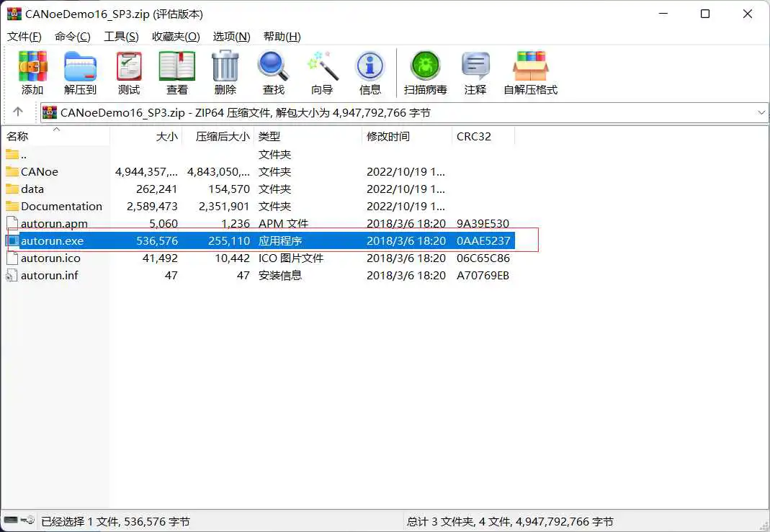
Task: Go up one folder level arrow
Action: point(18,112)
